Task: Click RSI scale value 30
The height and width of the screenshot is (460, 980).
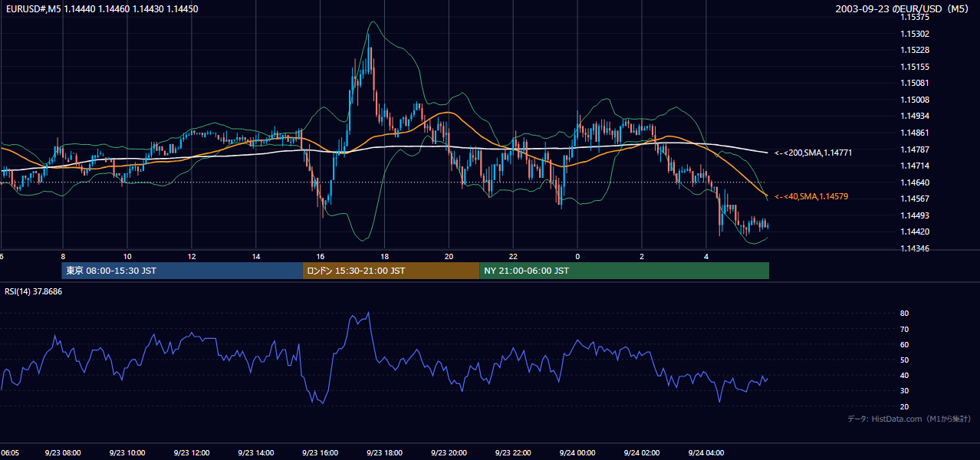Action: (x=904, y=391)
